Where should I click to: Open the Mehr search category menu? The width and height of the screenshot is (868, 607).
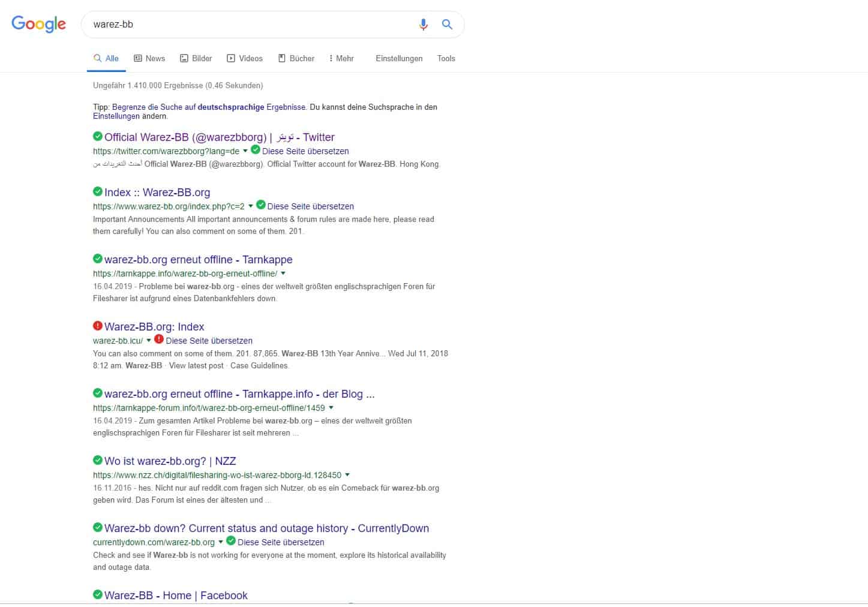tap(341, 58)
